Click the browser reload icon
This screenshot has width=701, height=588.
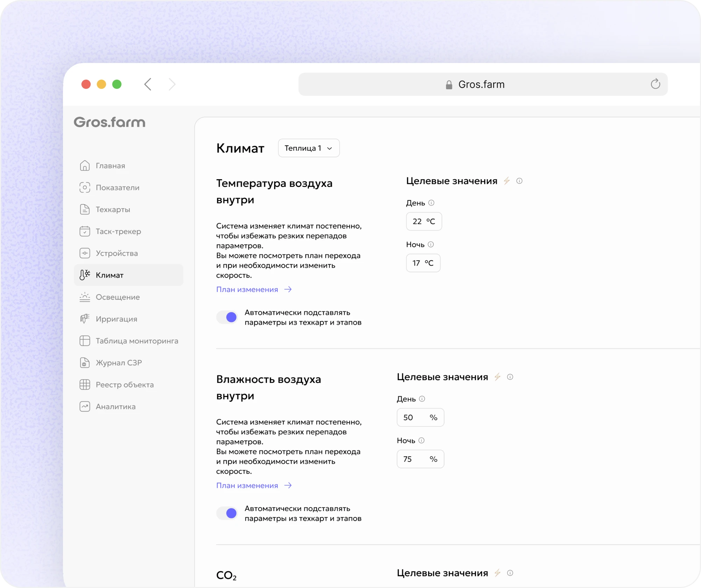655,84
